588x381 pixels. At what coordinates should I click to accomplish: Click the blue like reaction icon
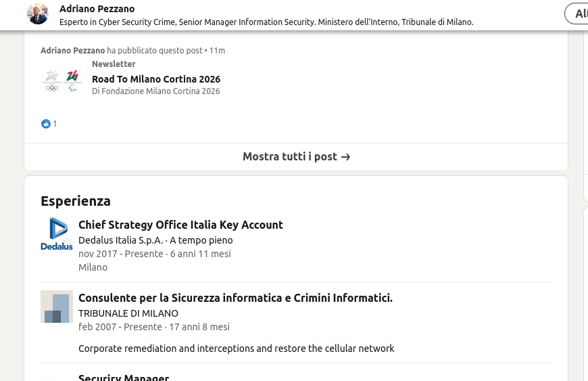pos(46,124)
